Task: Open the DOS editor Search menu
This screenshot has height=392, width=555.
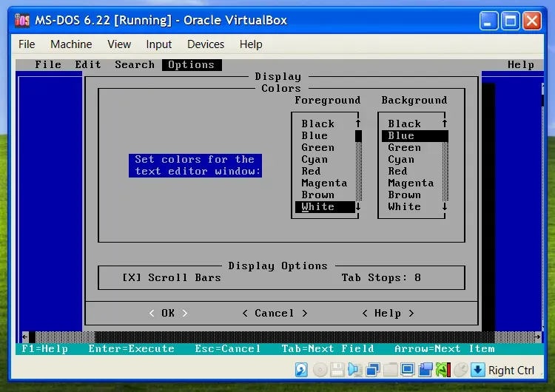Action: click(x=135, y=65)
